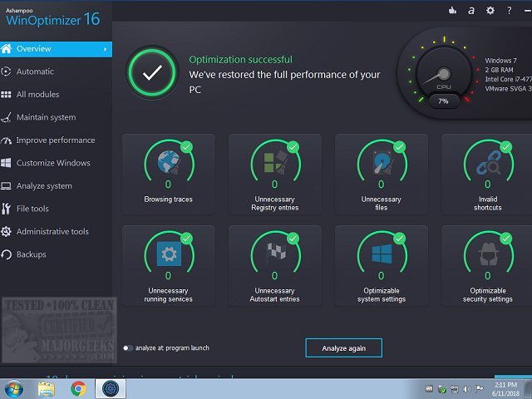Viewport: 532px width, 399px height.
Task: Click the Unnecessary Registry entries label
Action: pos(275,204)
